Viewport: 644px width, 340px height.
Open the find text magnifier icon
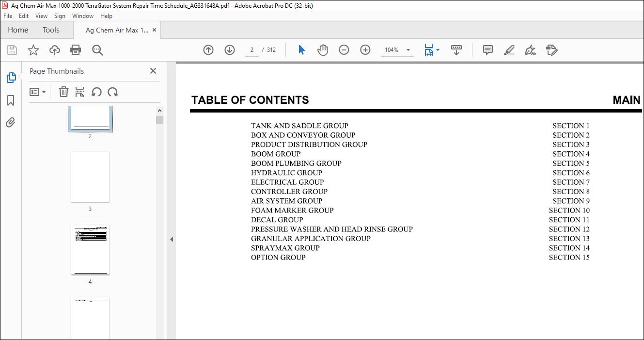pos(98,50)
